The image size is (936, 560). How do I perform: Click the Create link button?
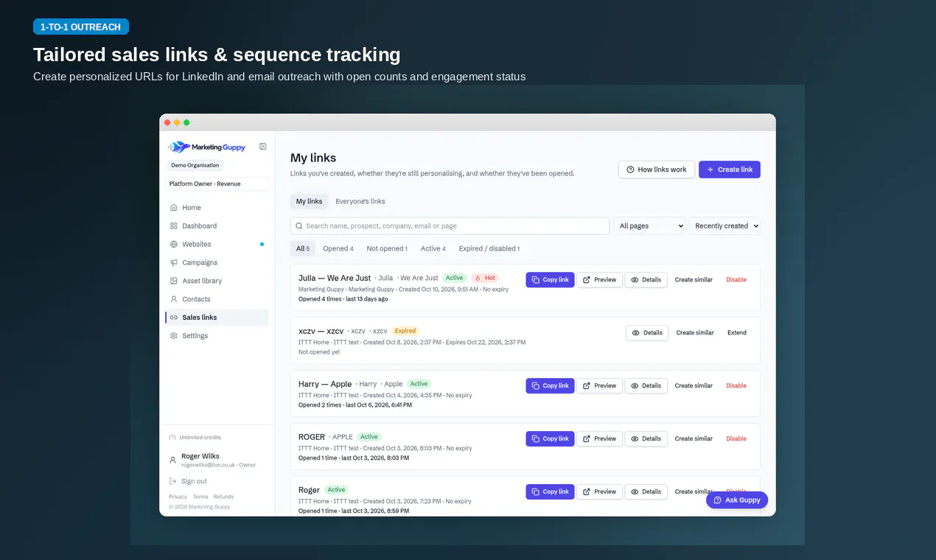(x=730, y=169)
